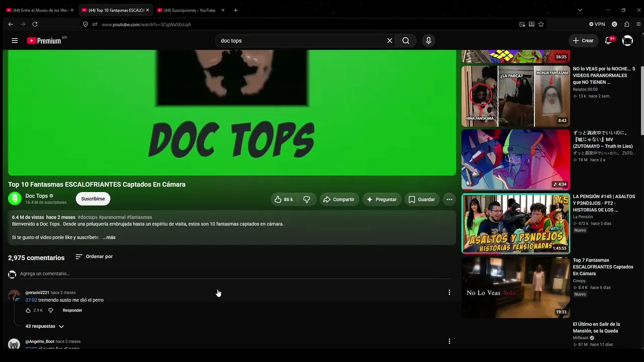The image size is (644, 362).
Task: Open orasio2221 profile picture
Action: (14, 295)
